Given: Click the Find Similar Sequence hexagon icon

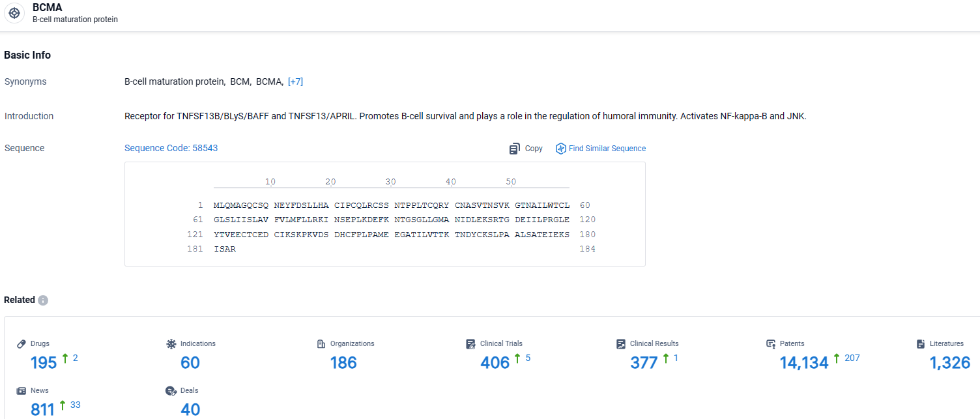Looking at the screenshot, I should (x=560, y=149).
